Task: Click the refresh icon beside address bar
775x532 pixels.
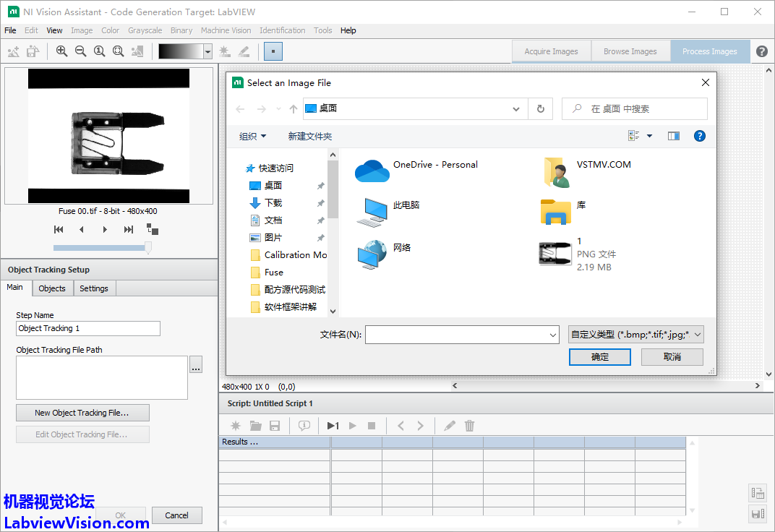Action: point(540,109)
